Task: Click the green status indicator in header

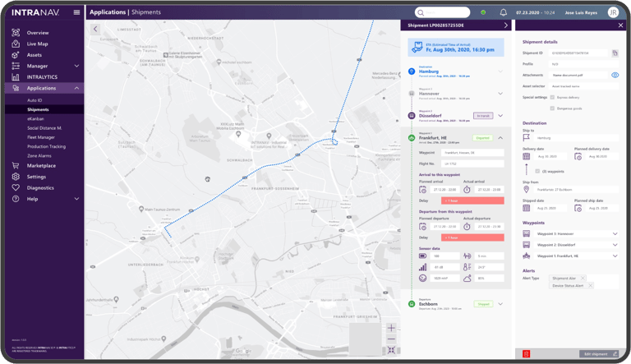Action: click(x=483, y=12)
